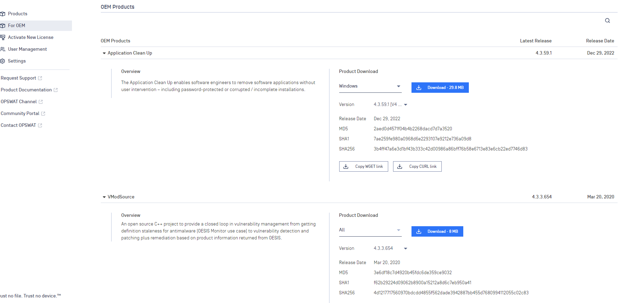Viewport: 644px width, 303px height.
Task: Click external-link icon beside Request Support
Action: 40,78
